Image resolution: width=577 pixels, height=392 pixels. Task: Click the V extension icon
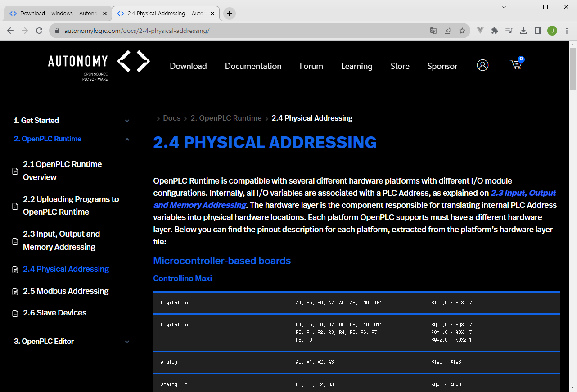pyautogui.click(x=480, y=31)
